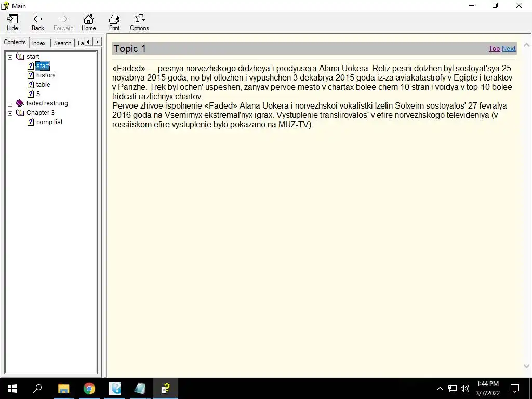This screenshot has height=399, width=532.
Task: Switch to the Contents tab
Action: pos(15,43)
